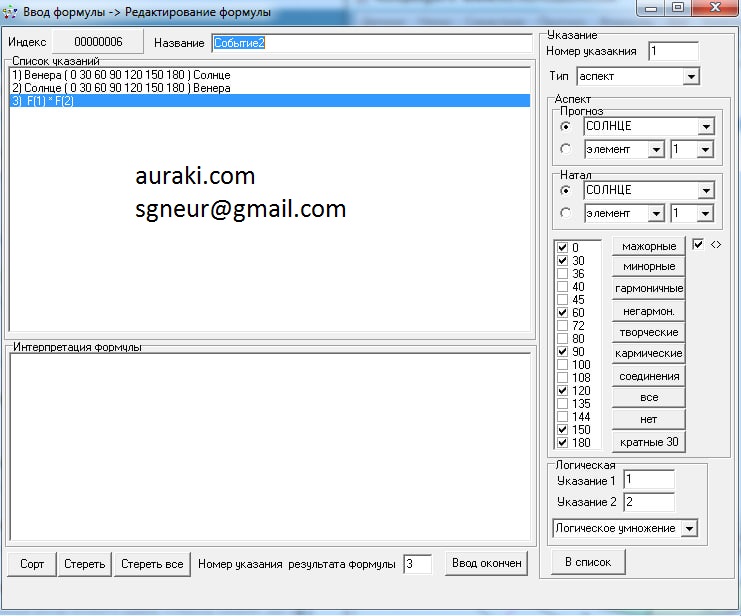Expand the Натал элемент dropdown

coord(656,213)
